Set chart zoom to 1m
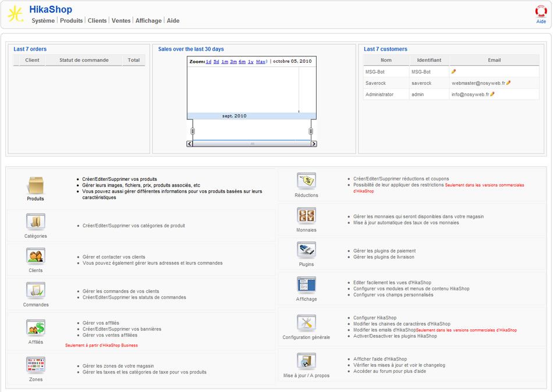 pos(225,61)
